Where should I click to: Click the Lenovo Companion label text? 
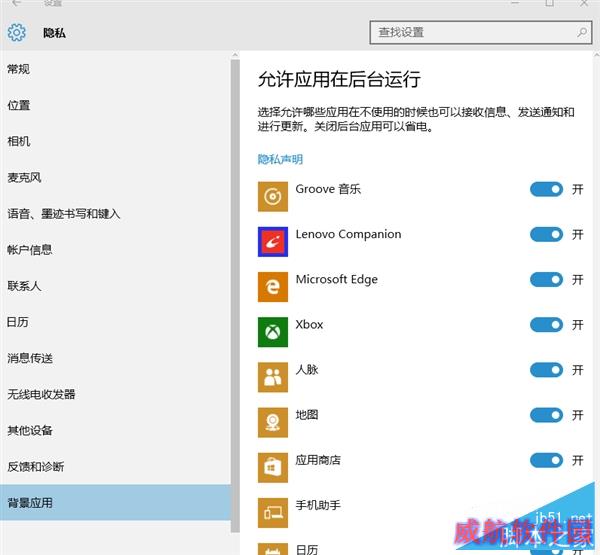[348, 234]
